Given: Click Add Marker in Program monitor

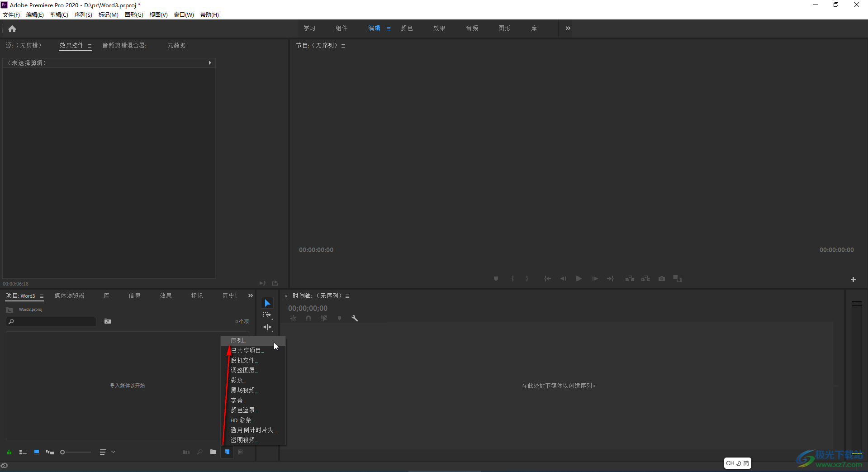Looking at the screenshot, I should tap(496, 279).
